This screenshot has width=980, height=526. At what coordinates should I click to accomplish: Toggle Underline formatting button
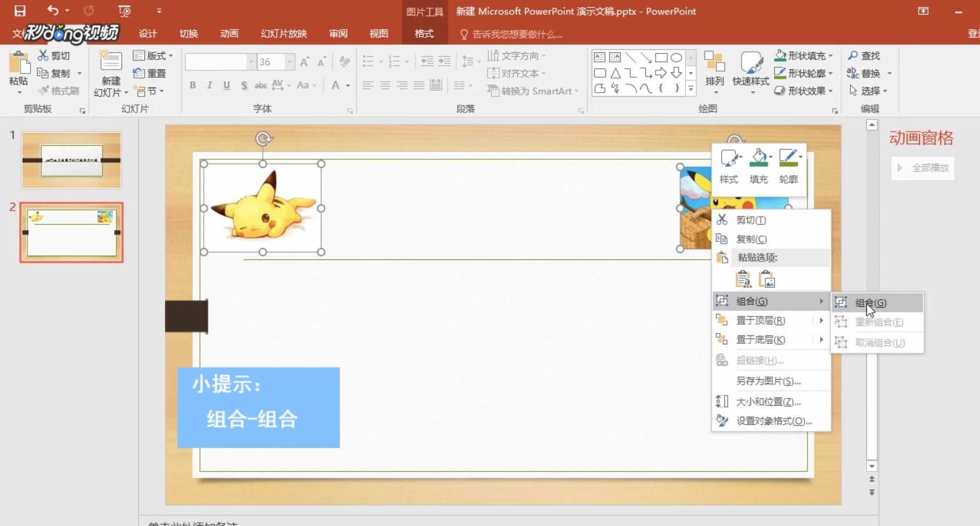[x=226, y=85]
